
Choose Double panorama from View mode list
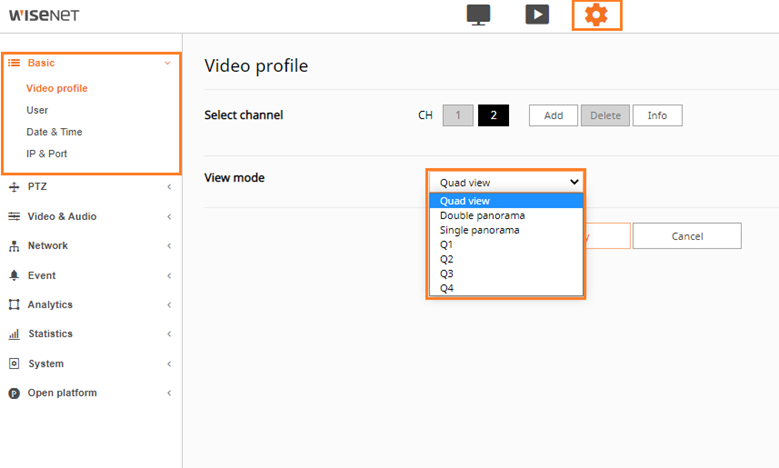tap(482, 215)
